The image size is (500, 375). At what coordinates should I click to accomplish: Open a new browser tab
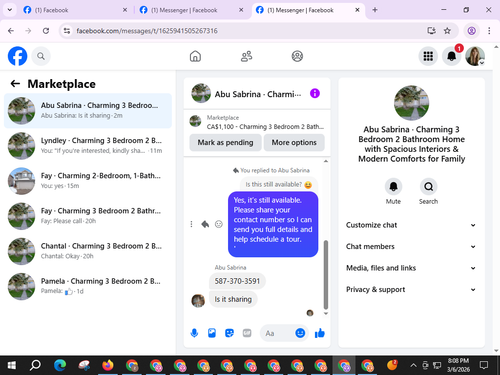coord(375,10)
